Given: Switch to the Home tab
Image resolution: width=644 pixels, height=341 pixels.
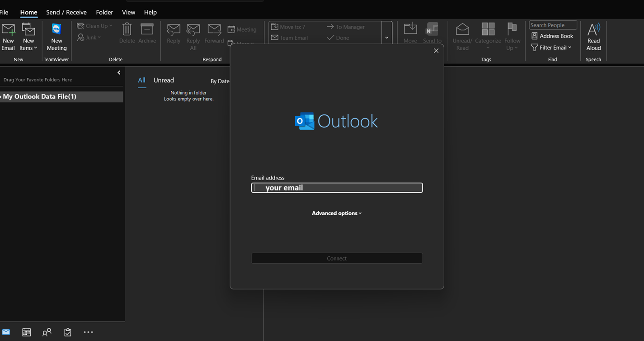Looking at the screenshot, I should tap(28, 12).
